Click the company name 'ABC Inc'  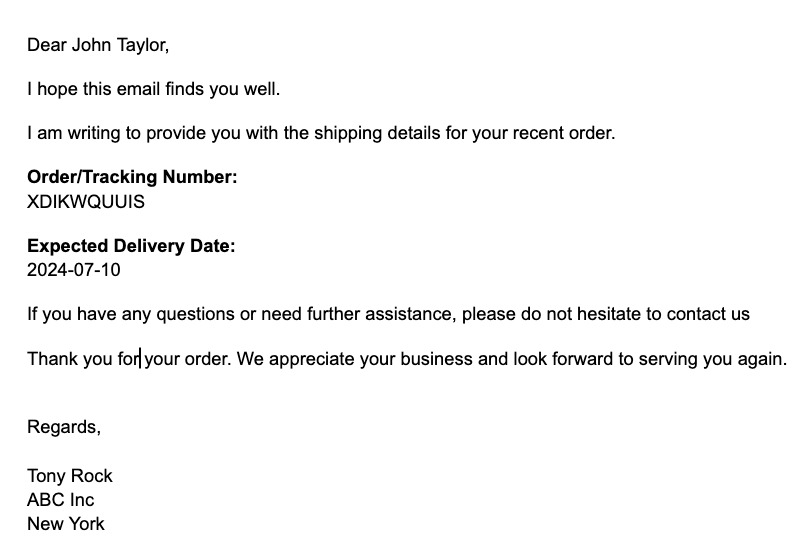61,500
